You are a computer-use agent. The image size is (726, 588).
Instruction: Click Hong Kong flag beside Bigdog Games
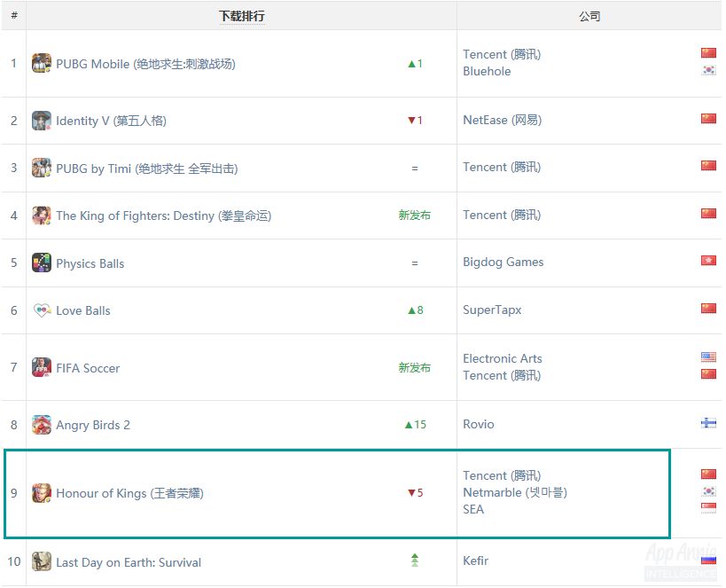pyautogui.click(x=708, y=261)
